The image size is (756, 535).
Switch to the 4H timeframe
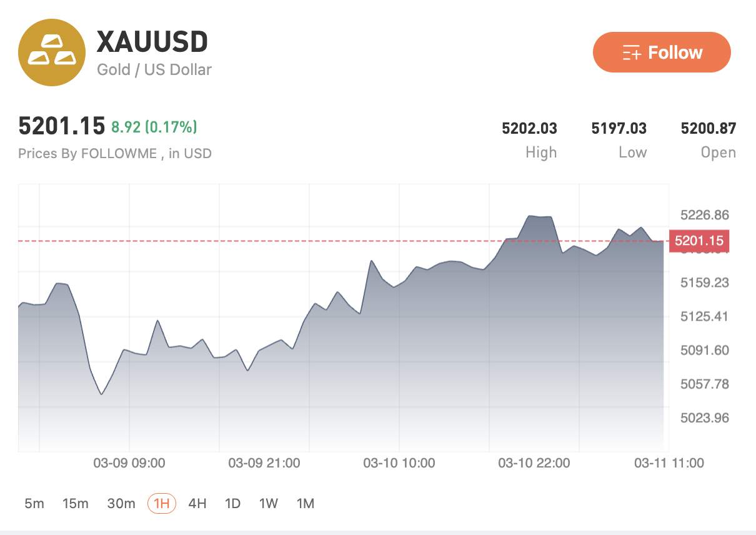[197, 503]
